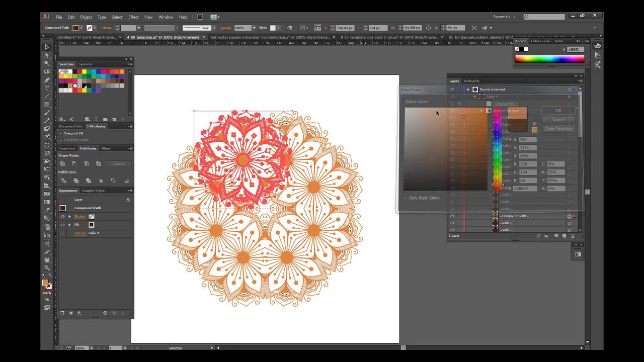
Task: Hide the Compound Path layer item
Action: click(452, 216)
